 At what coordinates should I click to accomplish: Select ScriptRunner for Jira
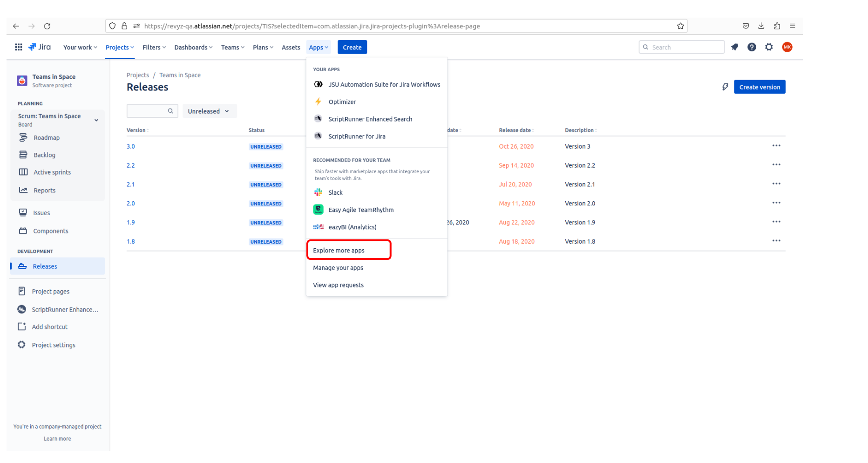click(x=377, y=136)
